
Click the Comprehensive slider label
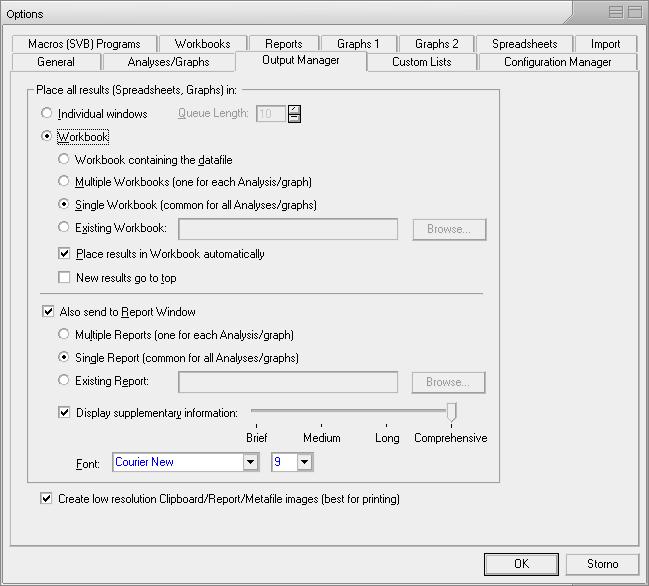pos(450,438)
